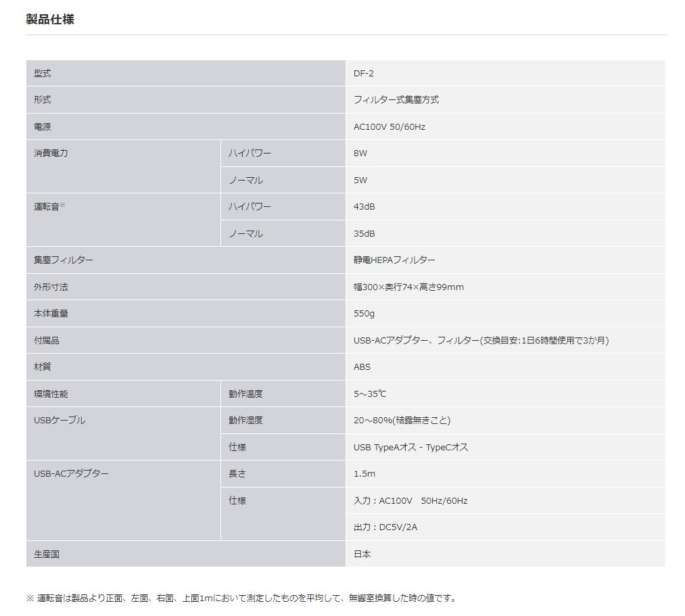Click the 運転音 label with asterisk
This screenshot has width=685, height=616.
pos(49,206)
